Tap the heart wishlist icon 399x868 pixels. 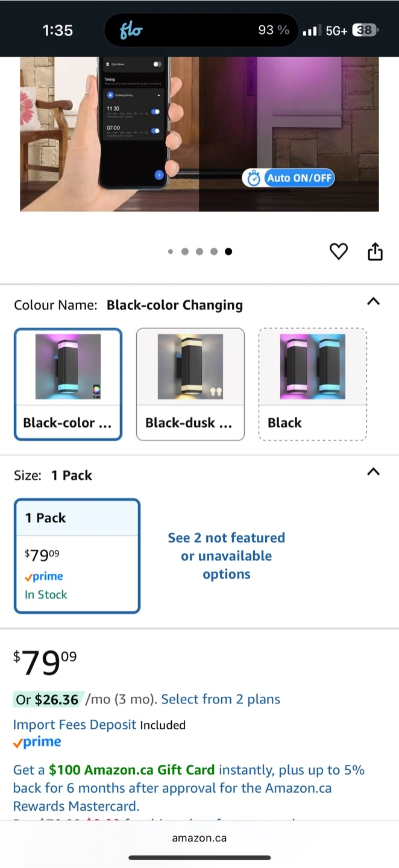[x=339, y=251]
